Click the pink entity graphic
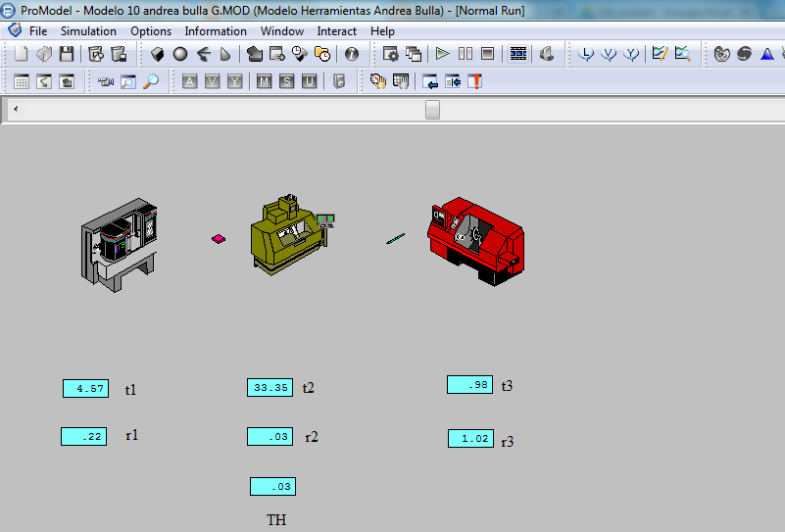The width and height of the screenshot is (785, 532). 219,239
